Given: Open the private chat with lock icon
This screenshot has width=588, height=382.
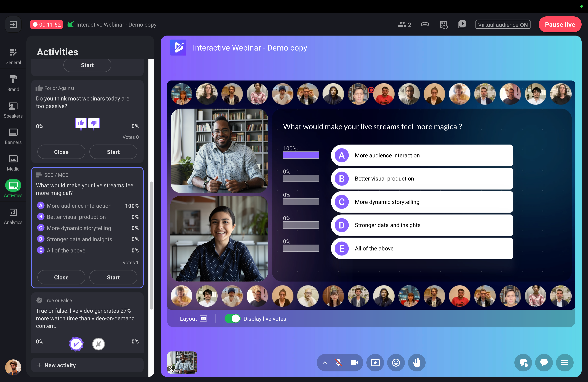Looking at the screenshot, I should (x=523, y=362).
